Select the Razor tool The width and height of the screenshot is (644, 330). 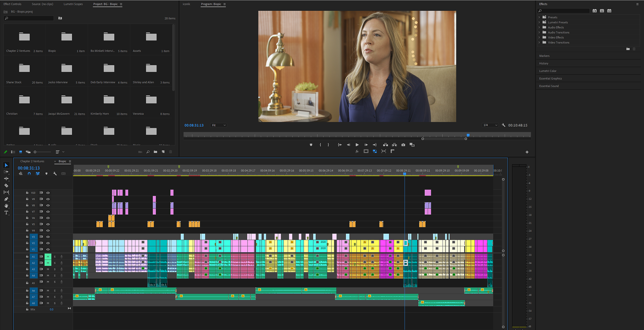coord(6,185)
